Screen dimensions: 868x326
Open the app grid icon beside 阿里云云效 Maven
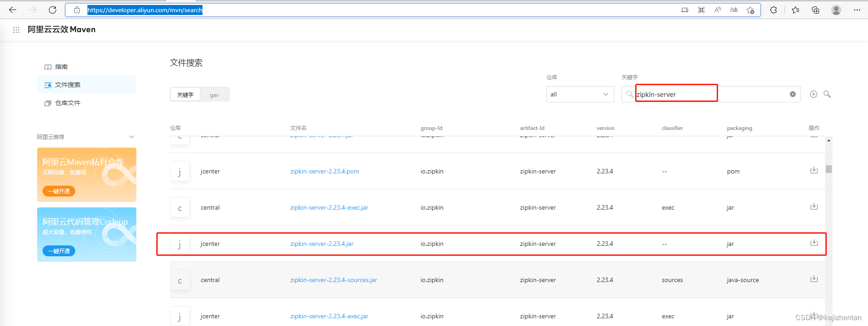click(16, 29)
